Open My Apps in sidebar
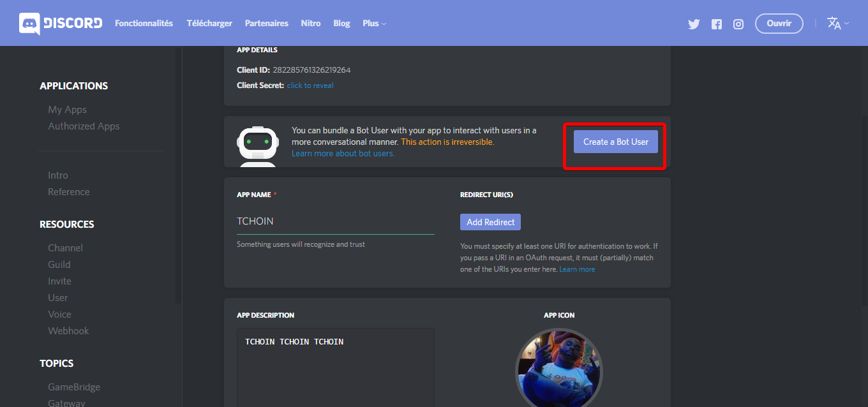Viewport: 868px width, 407px height. [x=67, y=110]
